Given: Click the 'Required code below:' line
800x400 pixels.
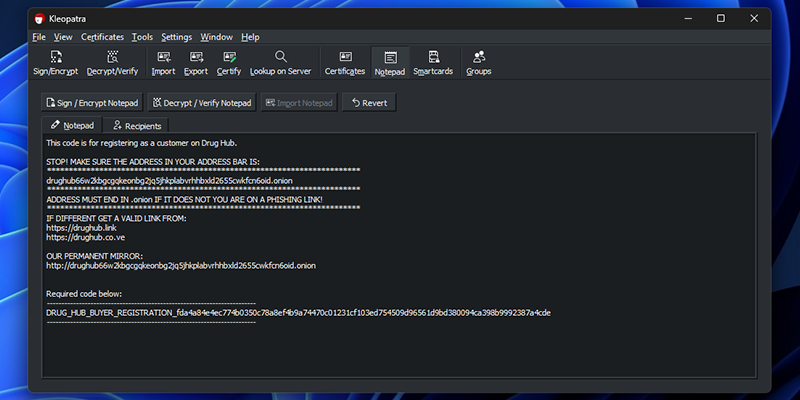Looking at the screenshot, I should pos(84,294).
